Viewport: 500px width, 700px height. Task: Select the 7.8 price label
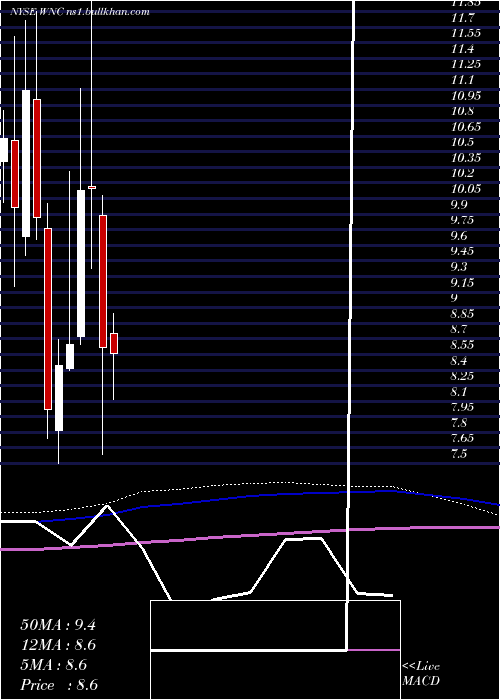tap(459, 423)
